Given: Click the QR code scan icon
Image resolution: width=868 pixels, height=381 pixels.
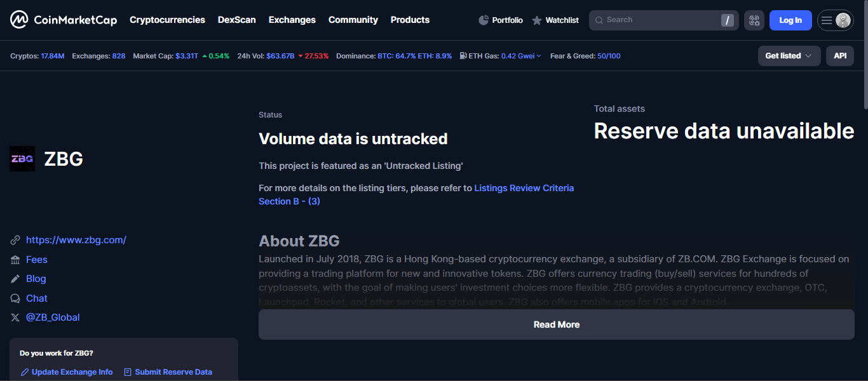Looking at the screenshot, I should pyautogui.click(x=754, y=20).
